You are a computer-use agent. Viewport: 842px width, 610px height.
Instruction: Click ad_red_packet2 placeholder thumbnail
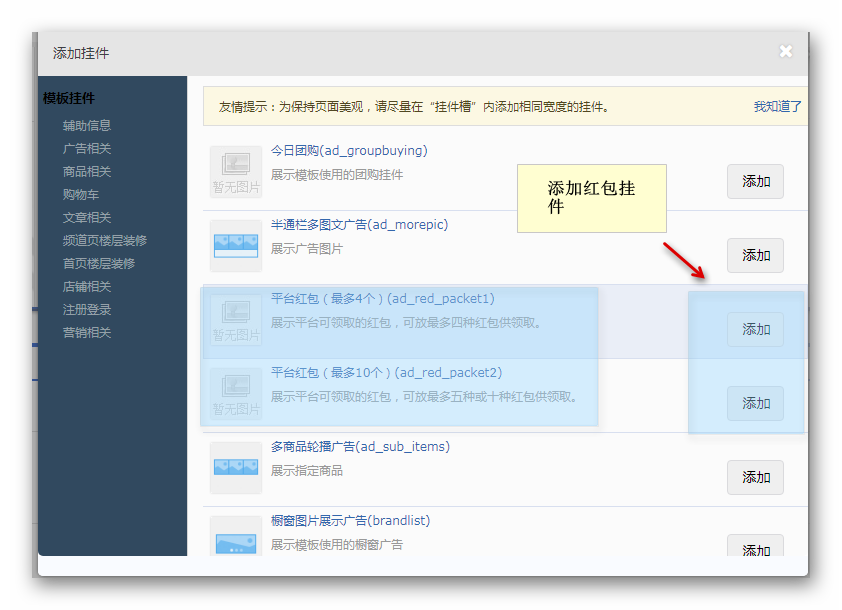pos(236,394)
